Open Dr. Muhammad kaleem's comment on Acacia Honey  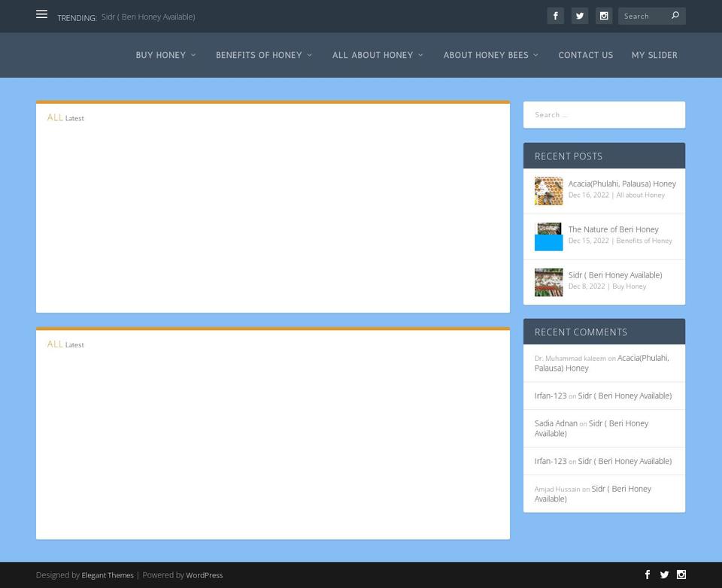602,363
